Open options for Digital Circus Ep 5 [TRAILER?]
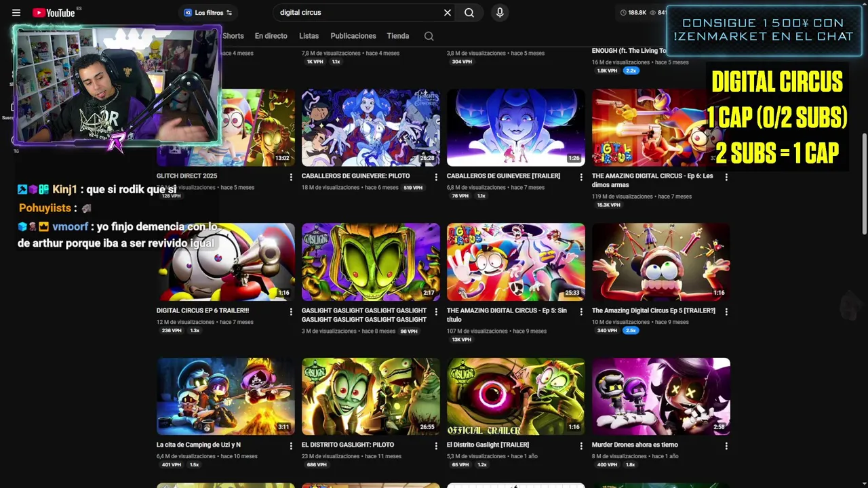The height and width of the screenshot is (488, 868). tap(726, 312)
